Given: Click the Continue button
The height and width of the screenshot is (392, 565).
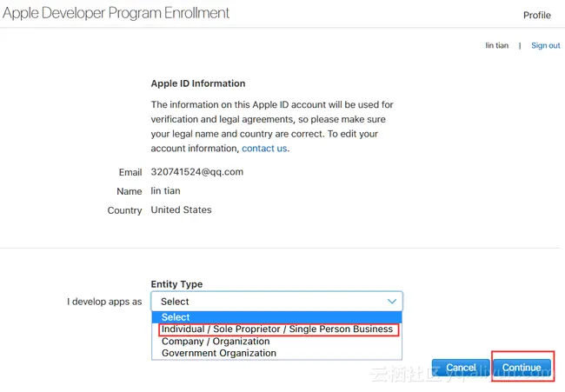Looking at the screenshot, I should (x=522, y=368).
